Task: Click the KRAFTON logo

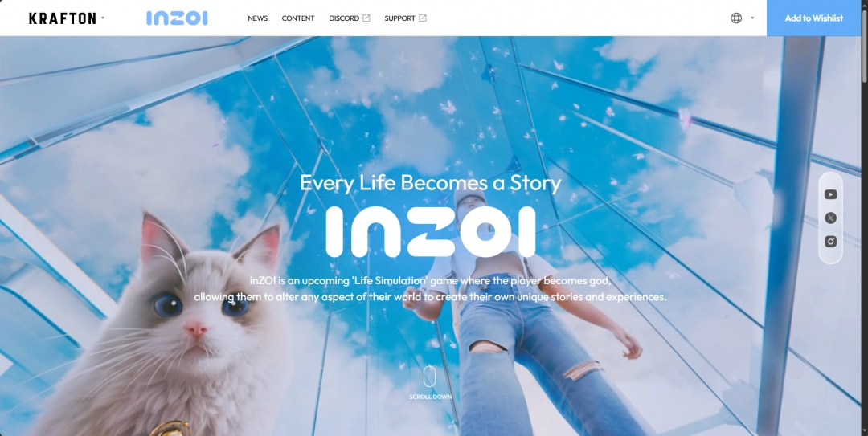Action: pos(63,18)
